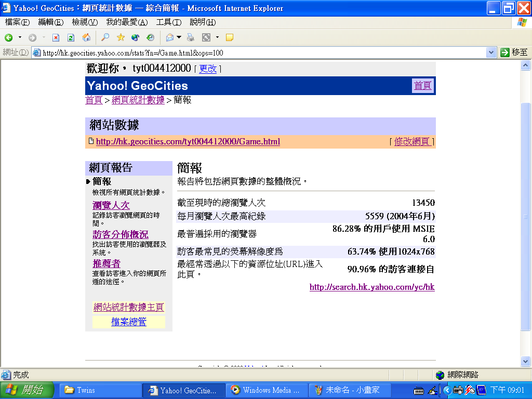Click the 網站統計數據主頁 link
Image resolution: width=532 pixels, height=399 pixels.
pos(129,307)
